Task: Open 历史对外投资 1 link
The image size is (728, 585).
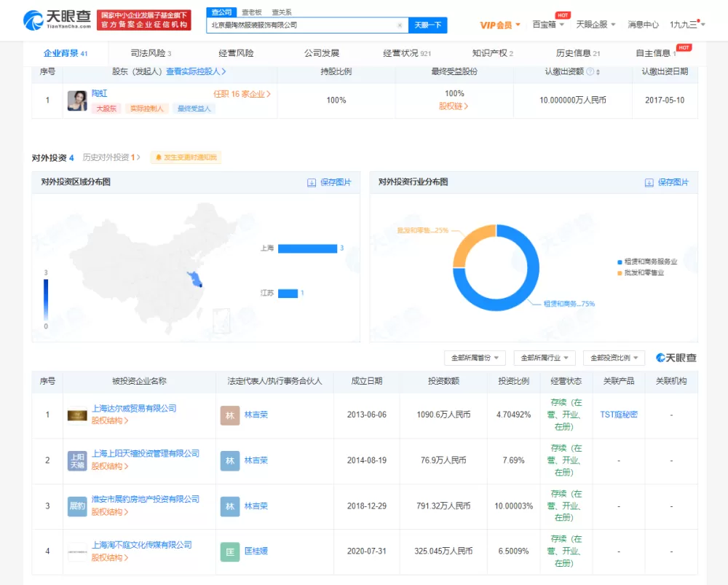Action: [111, 157]
